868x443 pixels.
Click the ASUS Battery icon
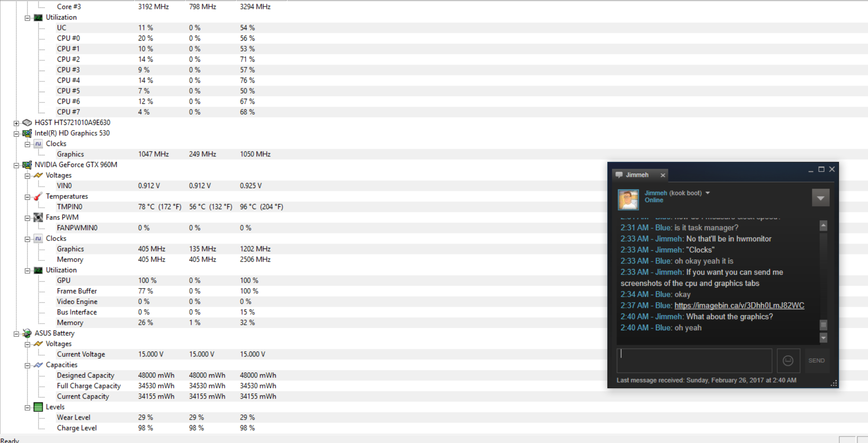pos(27,334)
